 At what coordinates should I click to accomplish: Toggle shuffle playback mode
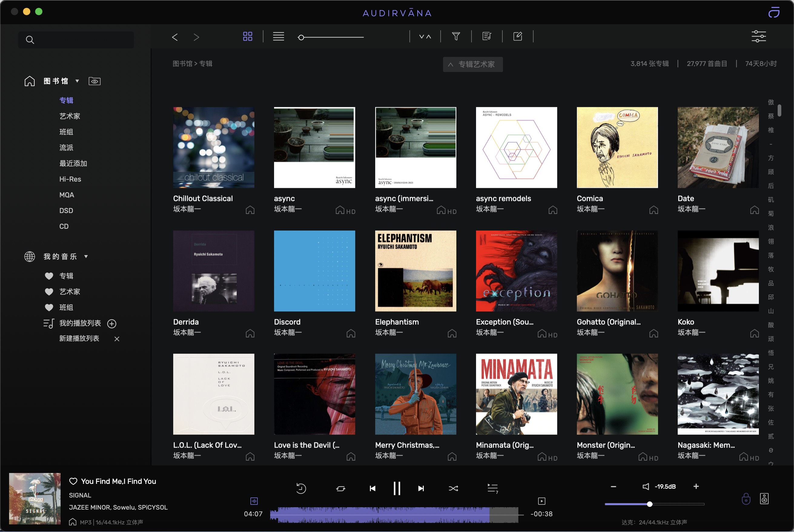coord(453,488)
